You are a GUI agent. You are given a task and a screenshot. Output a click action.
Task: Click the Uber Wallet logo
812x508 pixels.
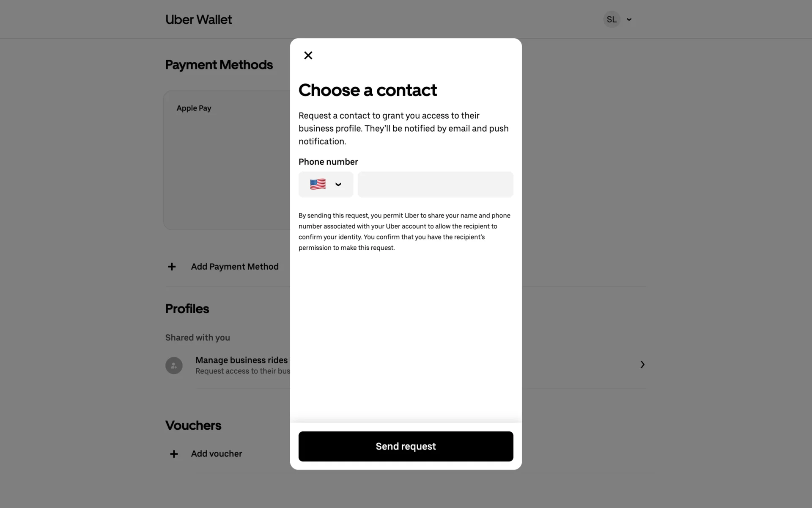pos(198,19)
